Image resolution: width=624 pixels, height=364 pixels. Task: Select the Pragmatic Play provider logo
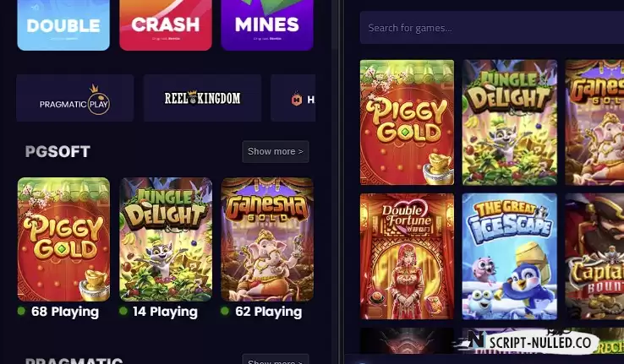point(74,98)
